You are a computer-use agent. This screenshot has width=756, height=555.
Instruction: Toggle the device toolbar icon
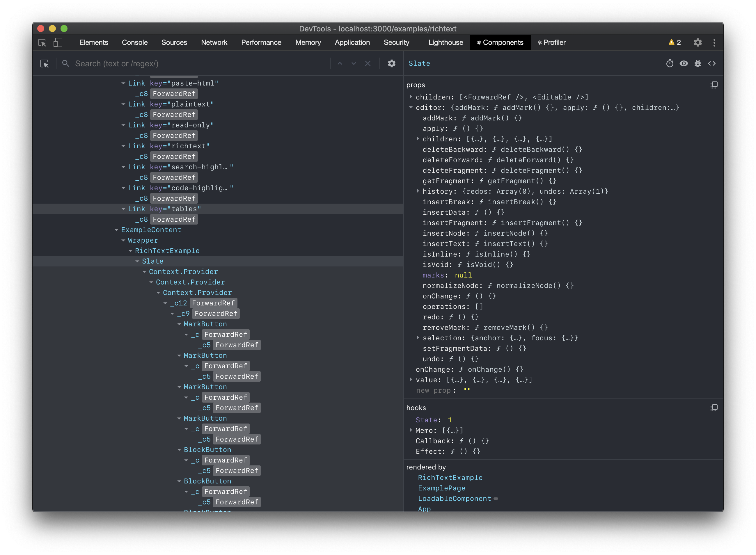click(x=58, y=43)
